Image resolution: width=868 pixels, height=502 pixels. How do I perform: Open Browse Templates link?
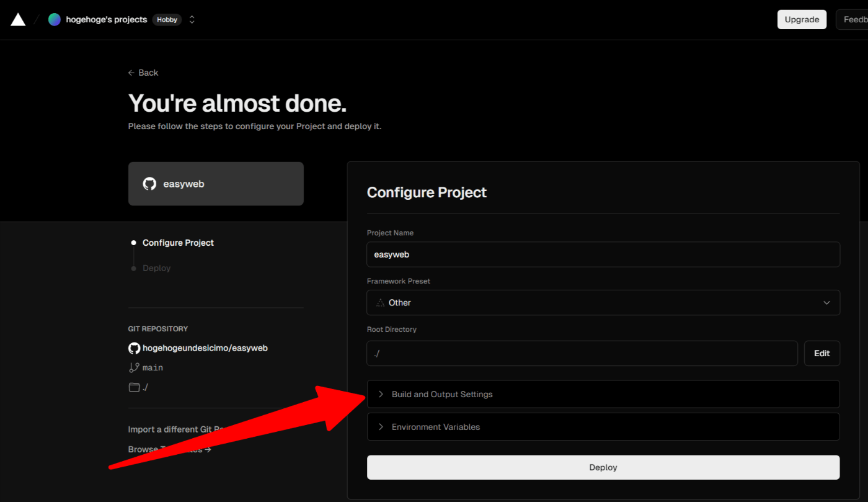point(169,449)
